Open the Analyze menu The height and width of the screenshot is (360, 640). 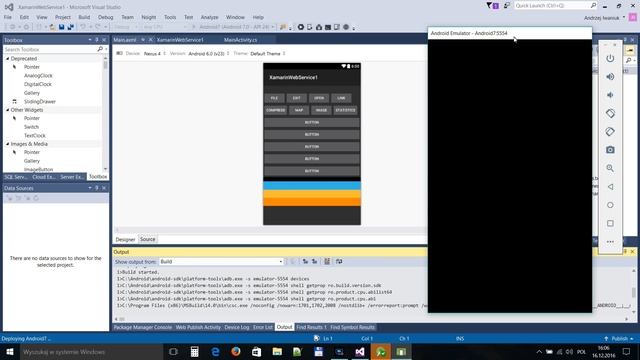click(209, 17)
